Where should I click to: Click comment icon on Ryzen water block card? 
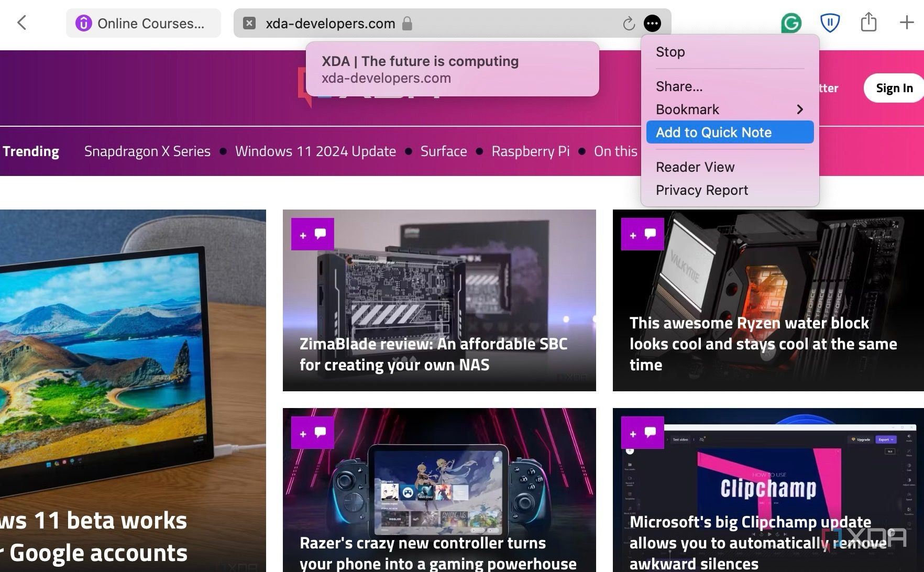click(x=650, y=234)
